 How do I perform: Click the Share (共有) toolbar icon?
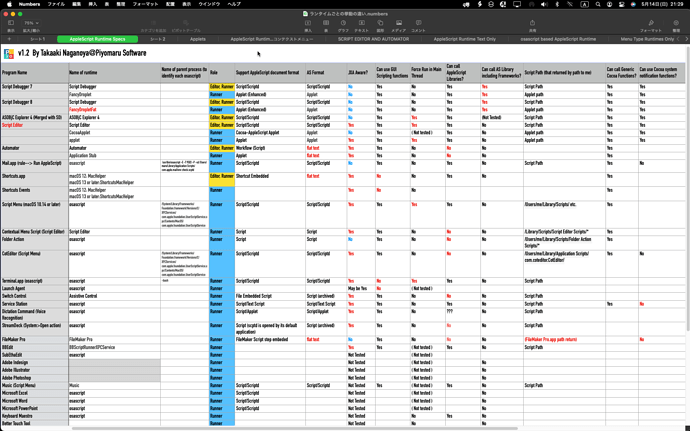(532, 23)
